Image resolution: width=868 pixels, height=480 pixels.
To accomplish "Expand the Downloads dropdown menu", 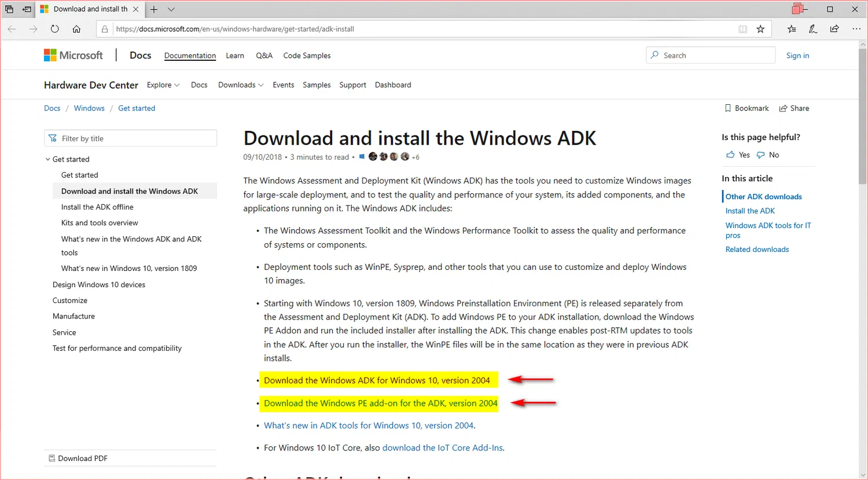I will (x=241, y=85).
